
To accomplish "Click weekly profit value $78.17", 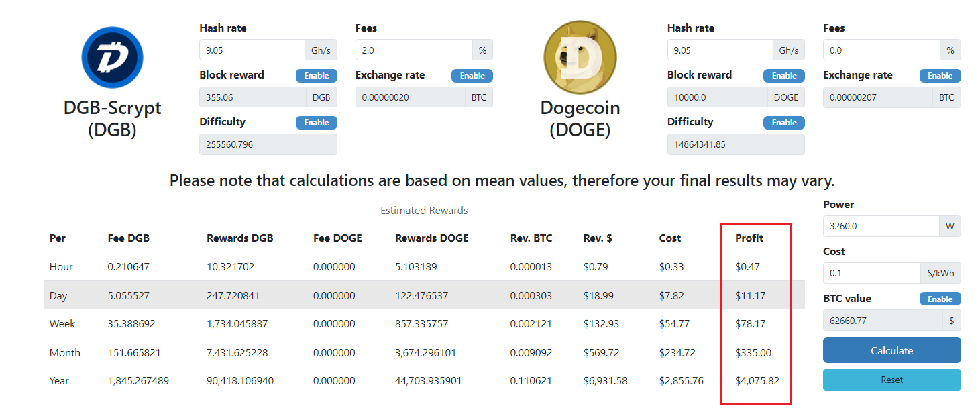I will (x=751, y=324).
